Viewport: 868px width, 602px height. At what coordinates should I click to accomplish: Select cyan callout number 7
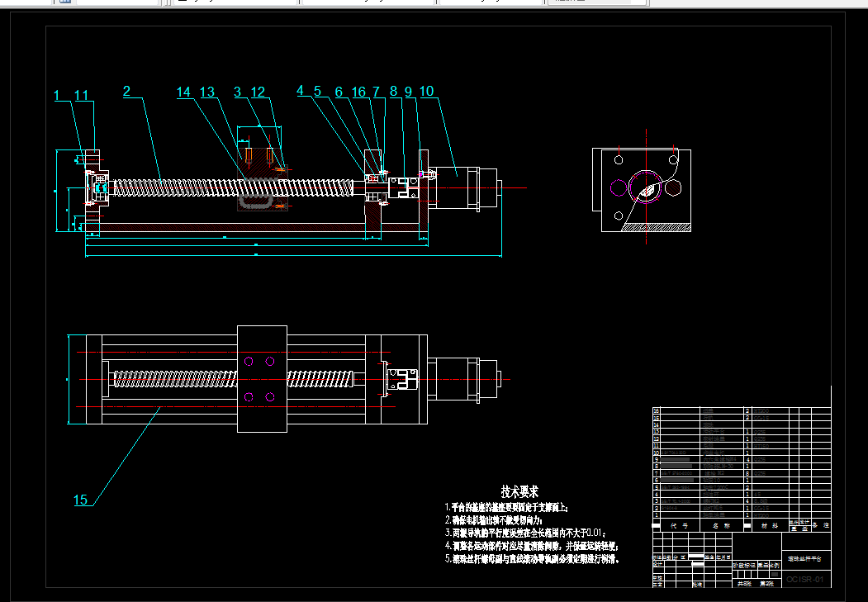tap(377, 92)
